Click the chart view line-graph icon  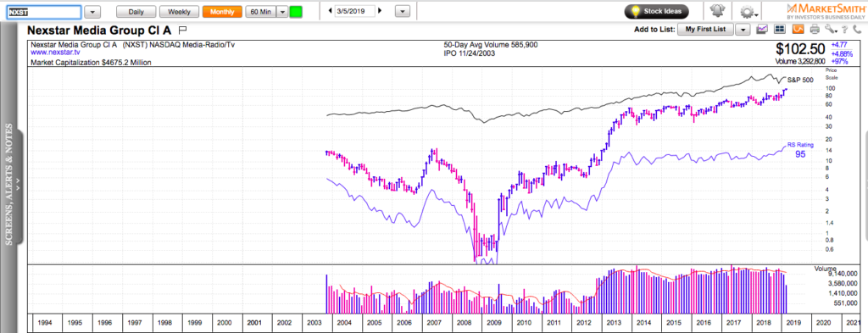(763, 30)
